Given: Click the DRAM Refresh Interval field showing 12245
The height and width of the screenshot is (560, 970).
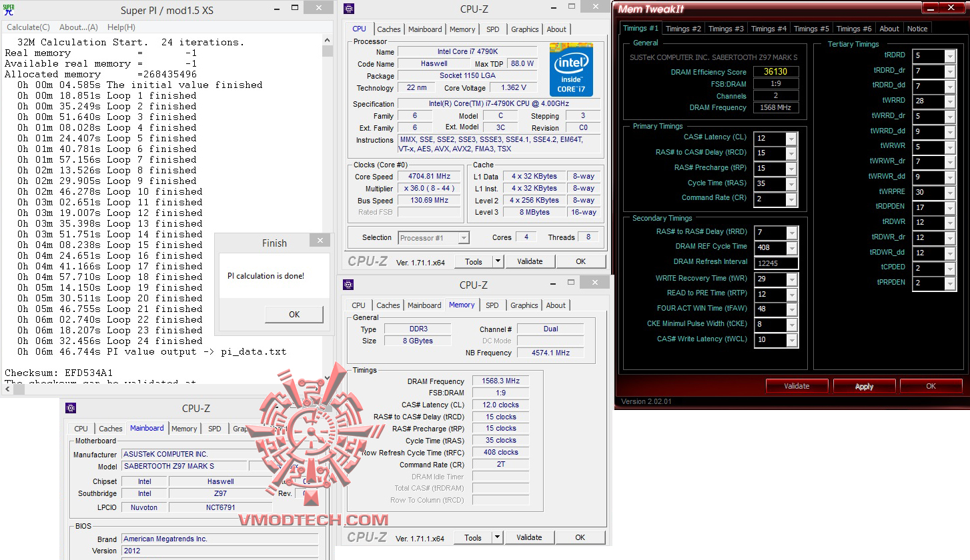Looking at the screenshot, I should tap(776, 263).
